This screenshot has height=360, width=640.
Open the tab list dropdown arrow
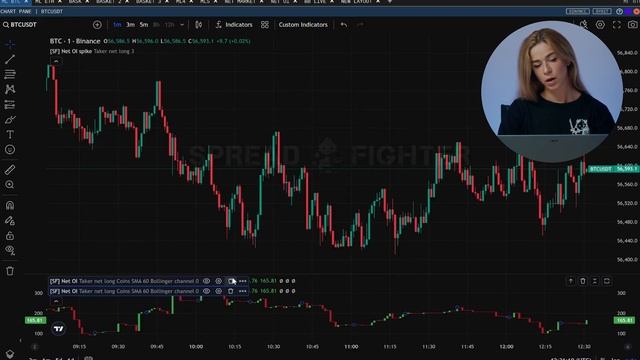click(x=390, y=2)
